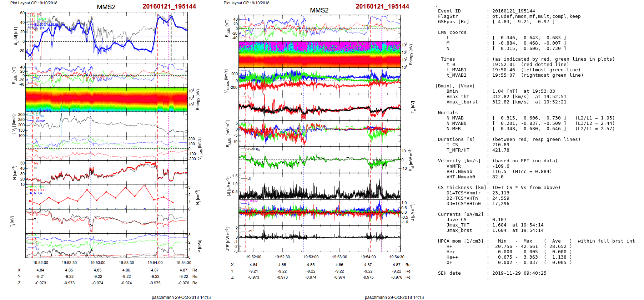
Task: Click the He++ legend entry in density panel
Action: 41,190
